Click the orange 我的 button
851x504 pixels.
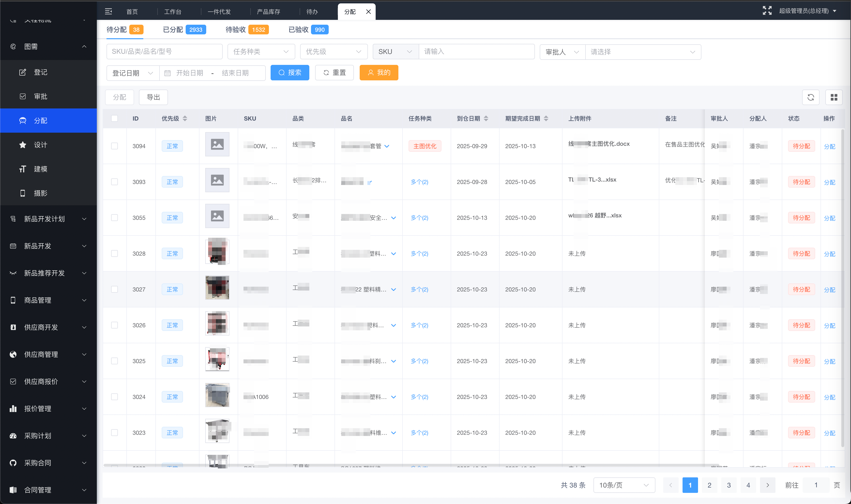379,73
